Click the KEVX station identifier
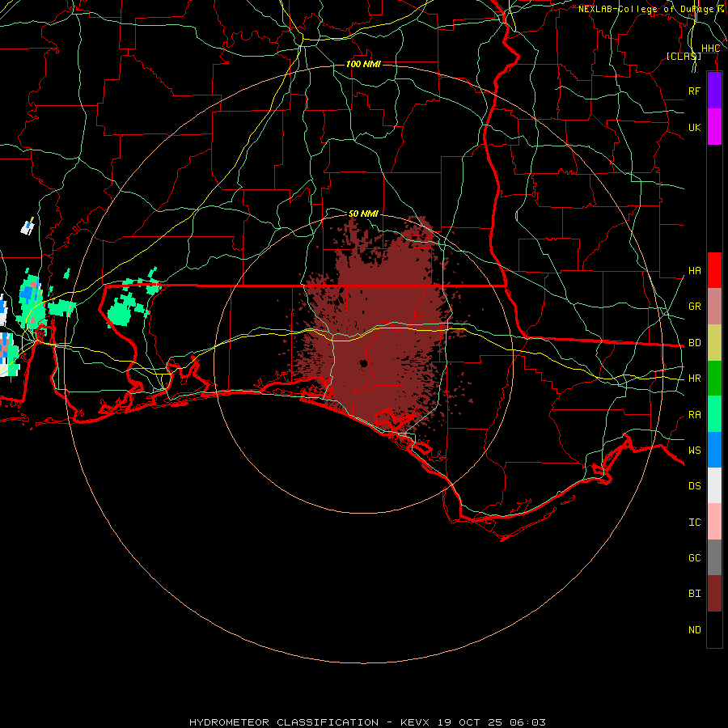728x728 pixels. (415, 722)
